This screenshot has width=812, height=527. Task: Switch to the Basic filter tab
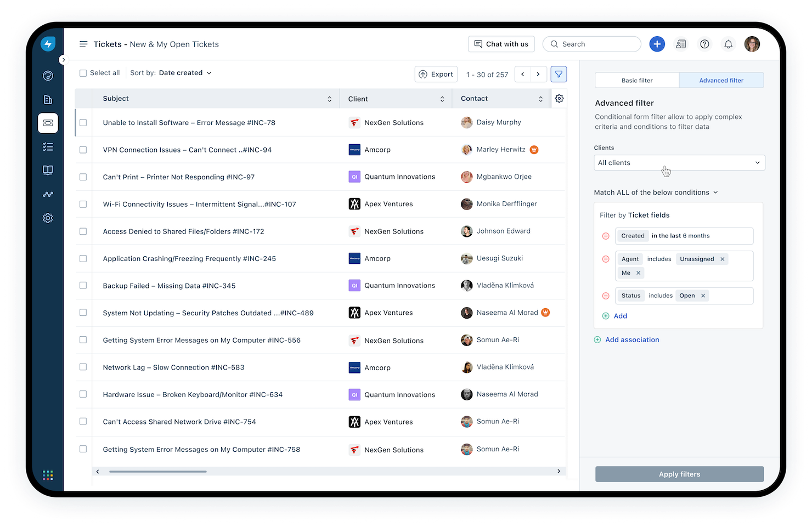636,80
